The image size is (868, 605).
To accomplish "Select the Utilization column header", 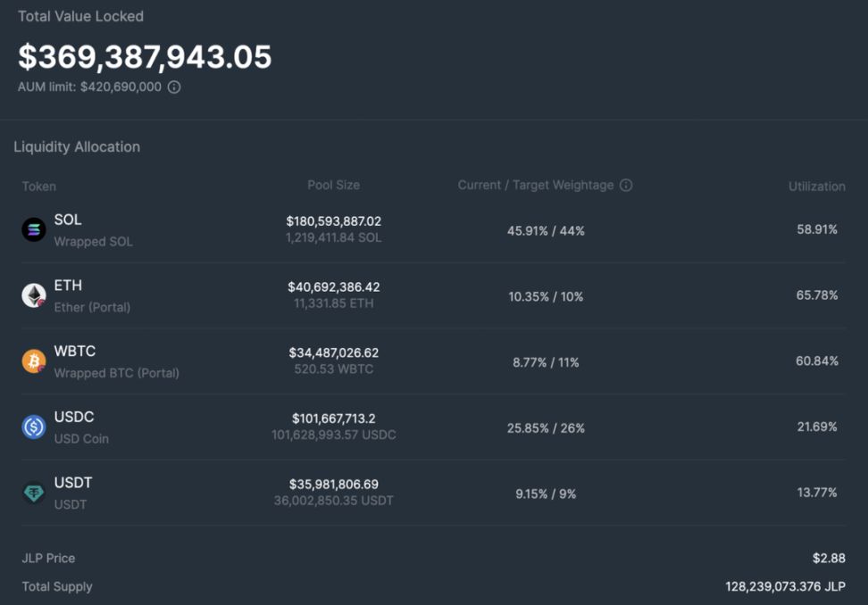I will [816, 186].
